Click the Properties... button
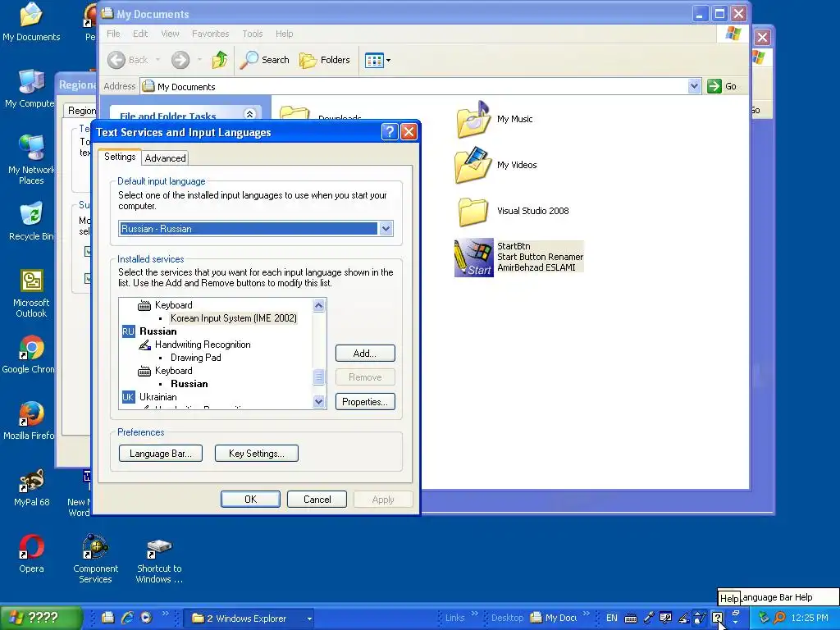840x630 pixels. pos(365,402)
